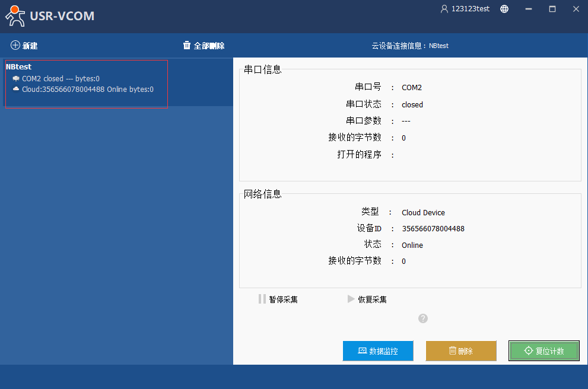
Task: Select the Cloud:356566078004488 Online row
Action: (88, 89)
